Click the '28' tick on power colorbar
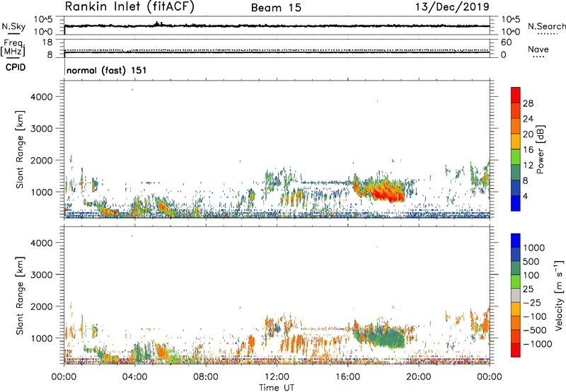This screenshot has height=392, width=566. 528,103
